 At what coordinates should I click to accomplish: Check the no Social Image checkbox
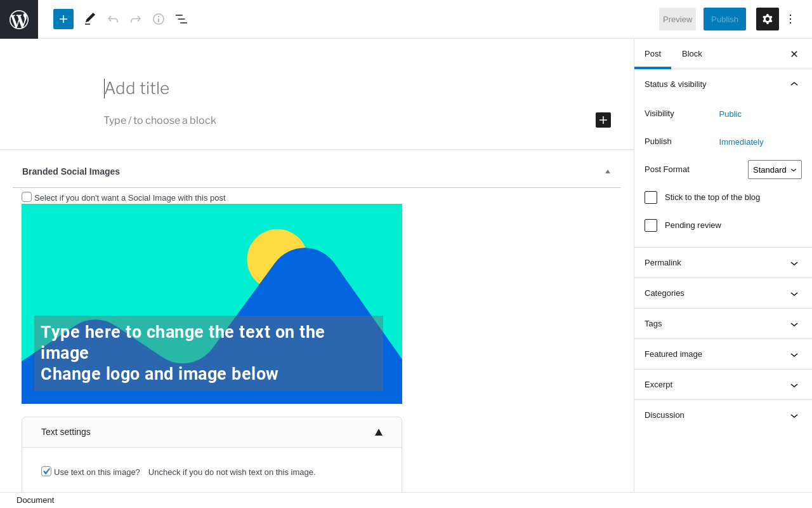coord(27,197)
